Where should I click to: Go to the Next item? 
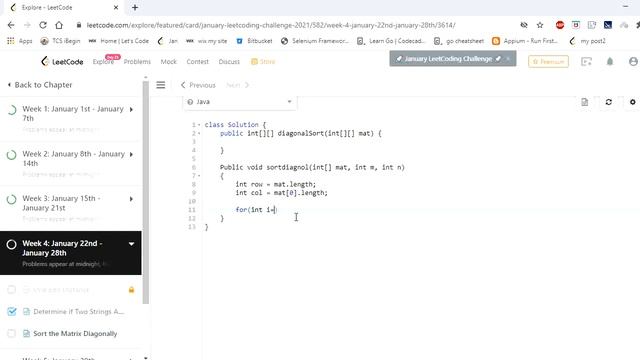click(238, 85)
